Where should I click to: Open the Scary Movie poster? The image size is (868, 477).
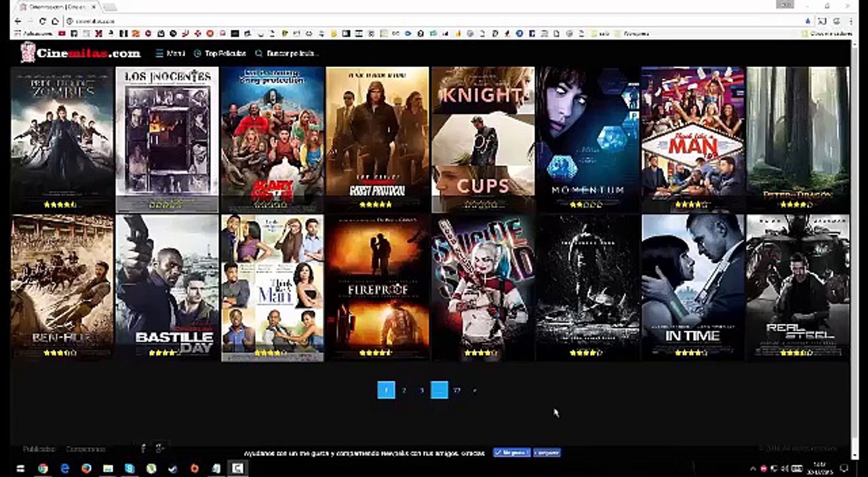[x=273, y=139]
